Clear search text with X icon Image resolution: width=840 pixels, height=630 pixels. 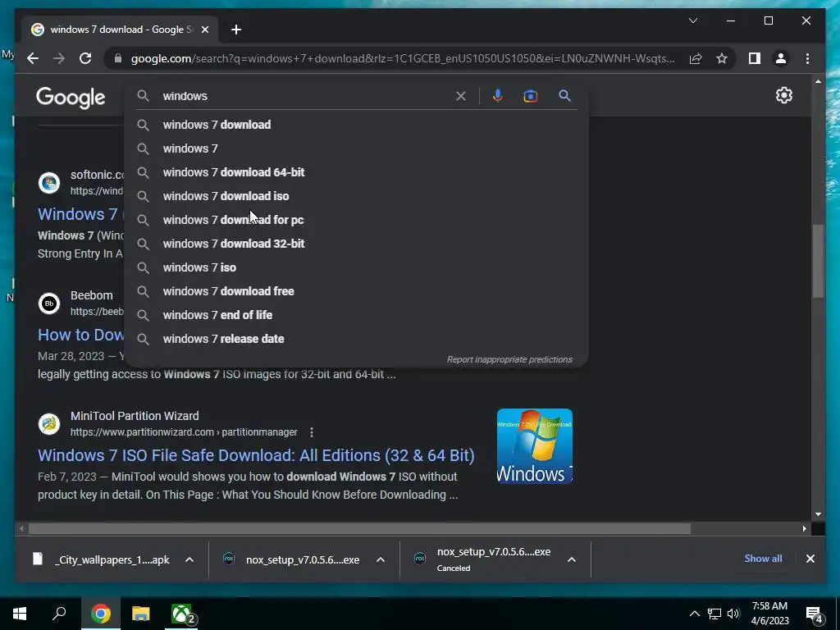(461, 97)
